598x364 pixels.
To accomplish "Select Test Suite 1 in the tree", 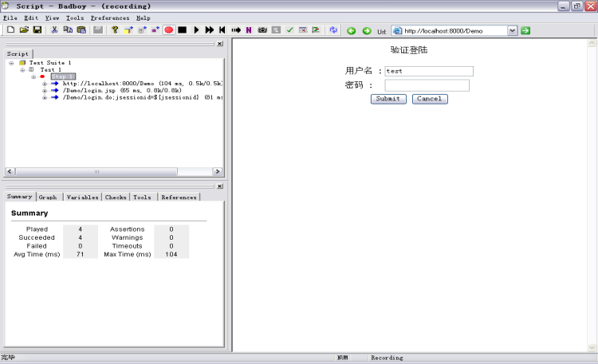I will (x=50, y=62).
